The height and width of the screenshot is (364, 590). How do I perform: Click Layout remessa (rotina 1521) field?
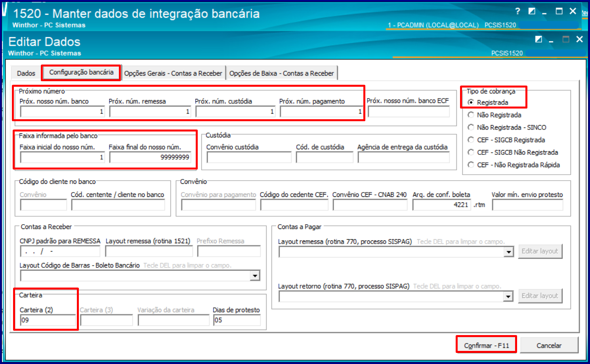click(x=149, y=251)
